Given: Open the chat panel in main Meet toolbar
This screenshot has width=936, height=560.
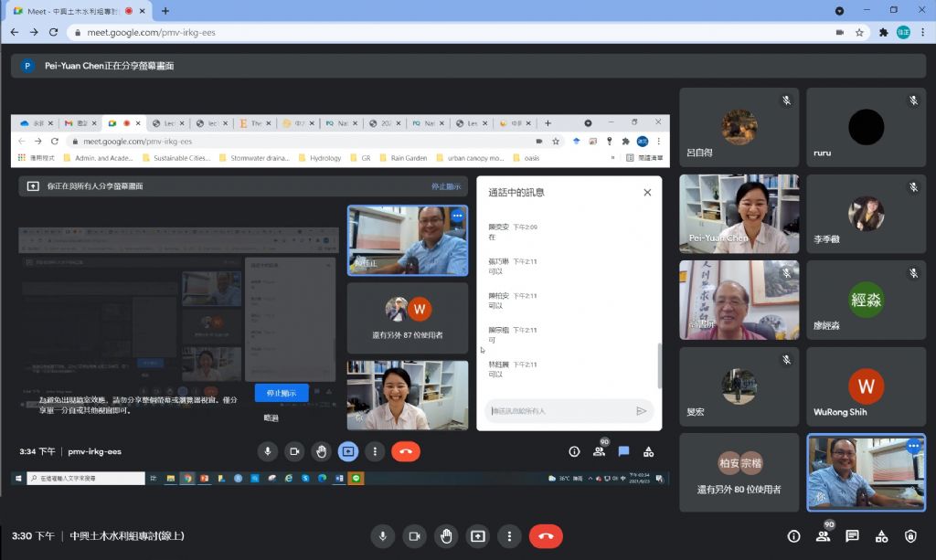Looking at the screenshot, I should click(852, 536).
